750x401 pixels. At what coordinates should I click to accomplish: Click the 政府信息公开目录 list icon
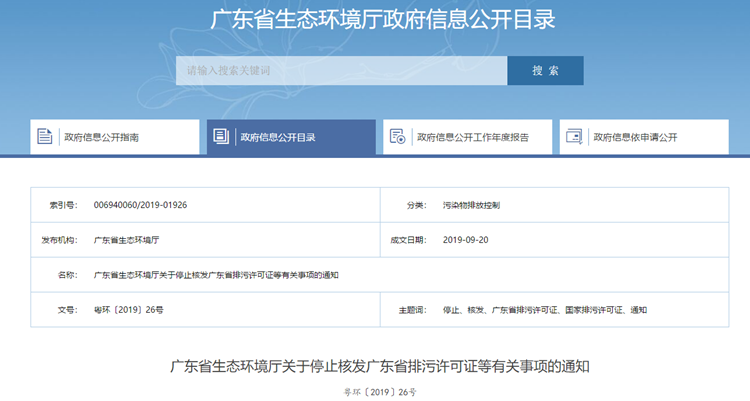pos(221,137)
